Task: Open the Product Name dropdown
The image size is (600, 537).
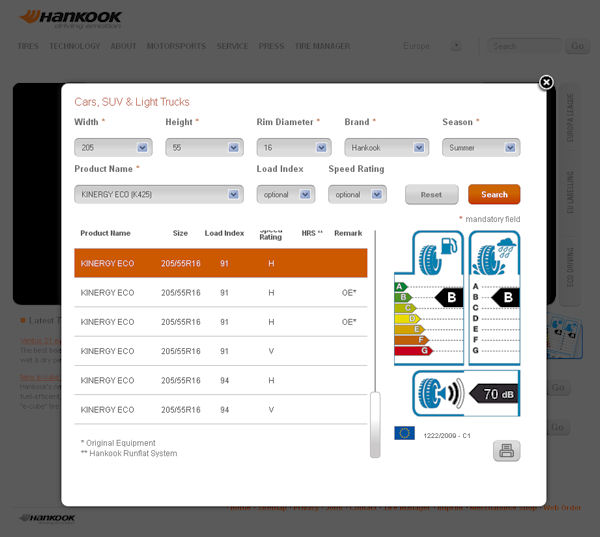Action: coord(159,194)
